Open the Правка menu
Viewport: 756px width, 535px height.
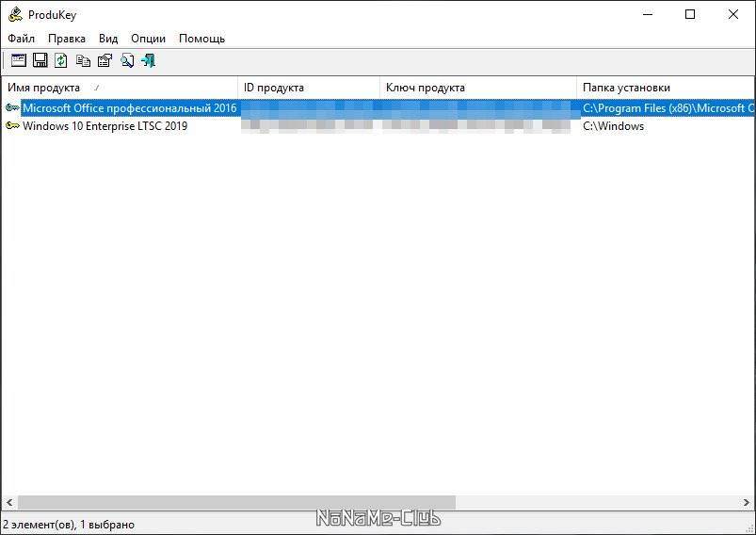[67, 39]
